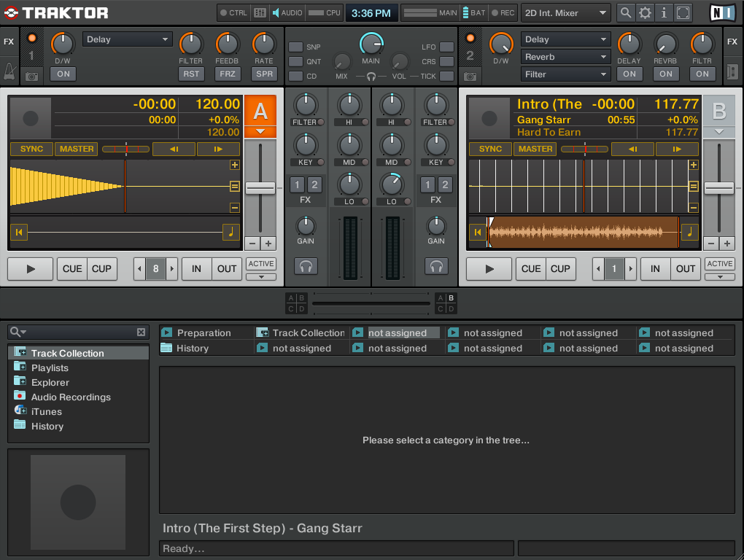Enable the SNP snap toggle

coord(295,47)
